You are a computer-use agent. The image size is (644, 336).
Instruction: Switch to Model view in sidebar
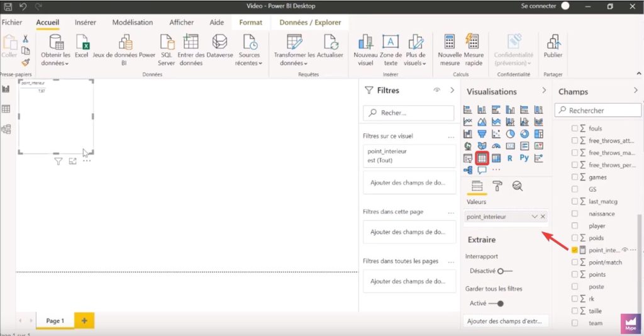click(6, 129)
